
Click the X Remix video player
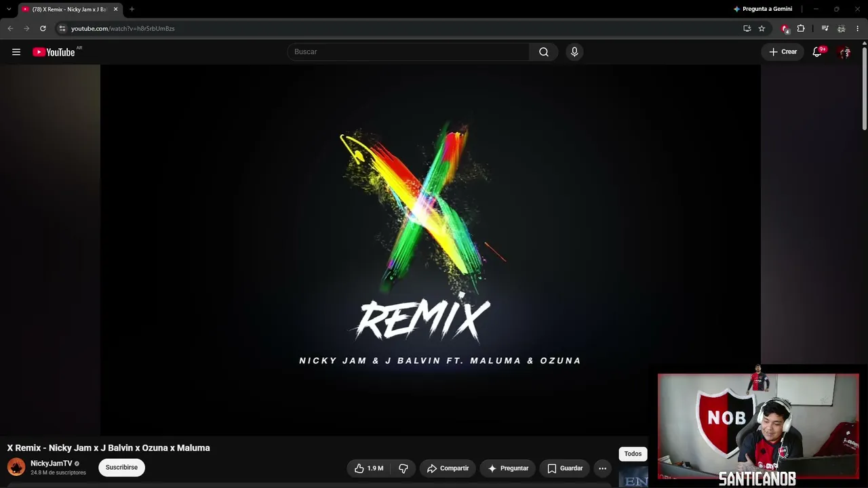(x=431, y=250)
